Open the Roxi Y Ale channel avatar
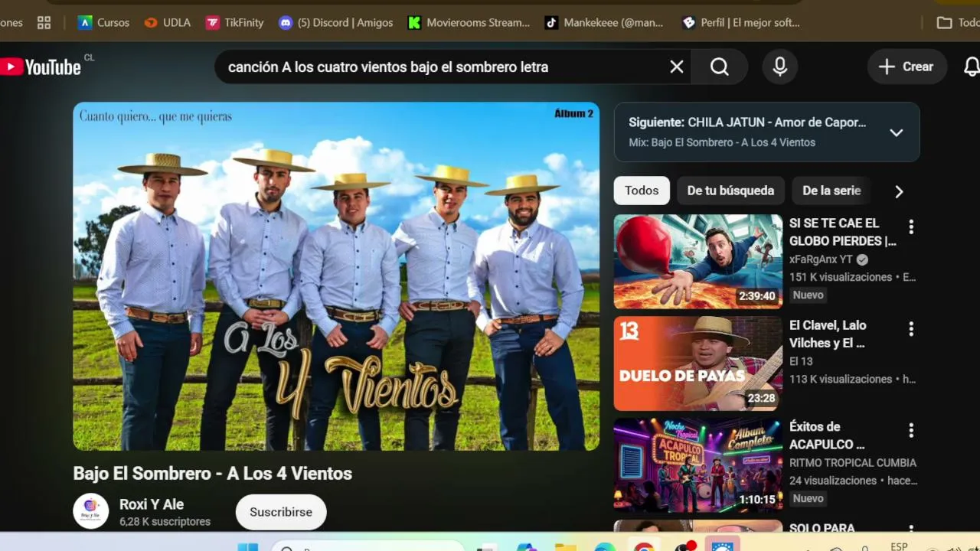This screenshot has width=980, height=551. [x=91, y=511]
